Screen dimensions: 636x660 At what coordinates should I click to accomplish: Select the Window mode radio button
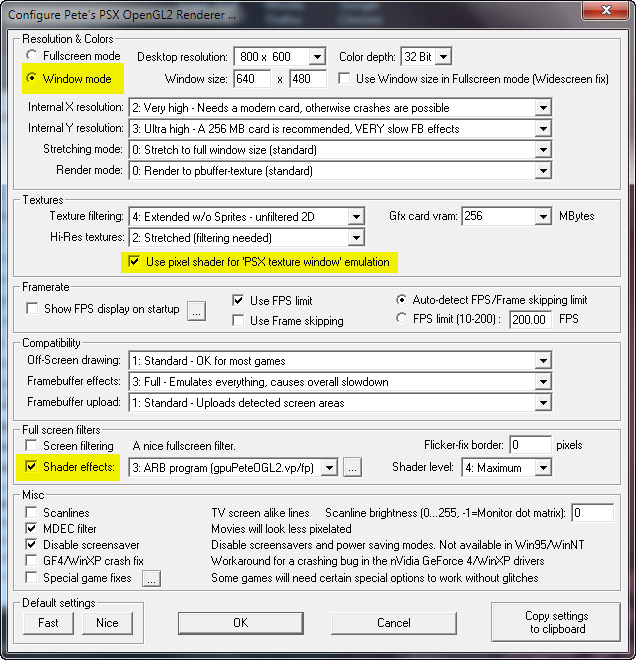tap(32, 78)
